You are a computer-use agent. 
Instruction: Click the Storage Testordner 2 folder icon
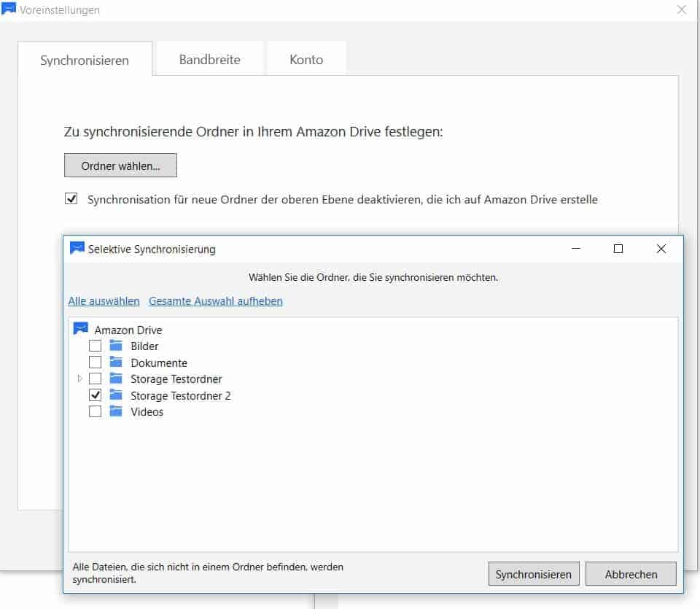(116, 395)
